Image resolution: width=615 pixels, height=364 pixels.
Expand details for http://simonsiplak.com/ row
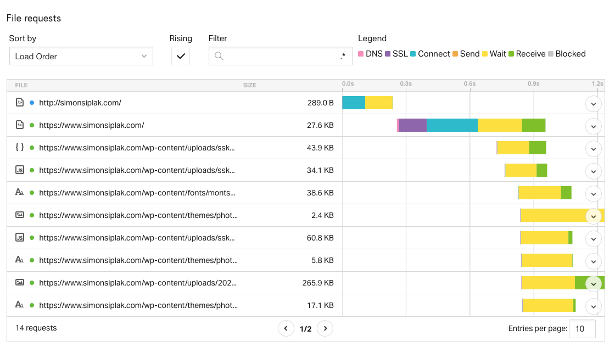point(594,104)
